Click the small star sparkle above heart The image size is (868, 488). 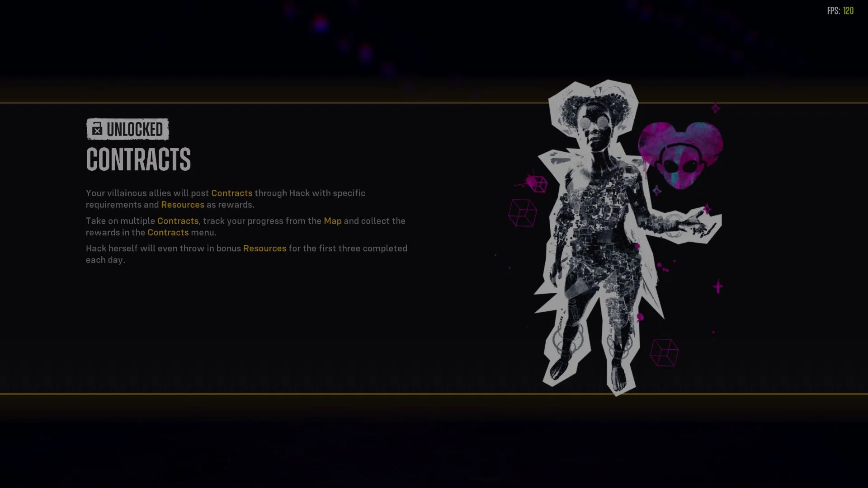tap(716, 108)
